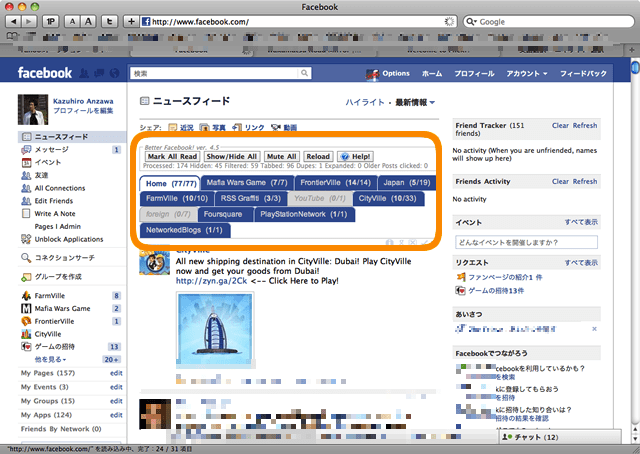Open friend requests icon in Facebook header
This screenshot has height=454, width=640.
click(x=84, y=73)
